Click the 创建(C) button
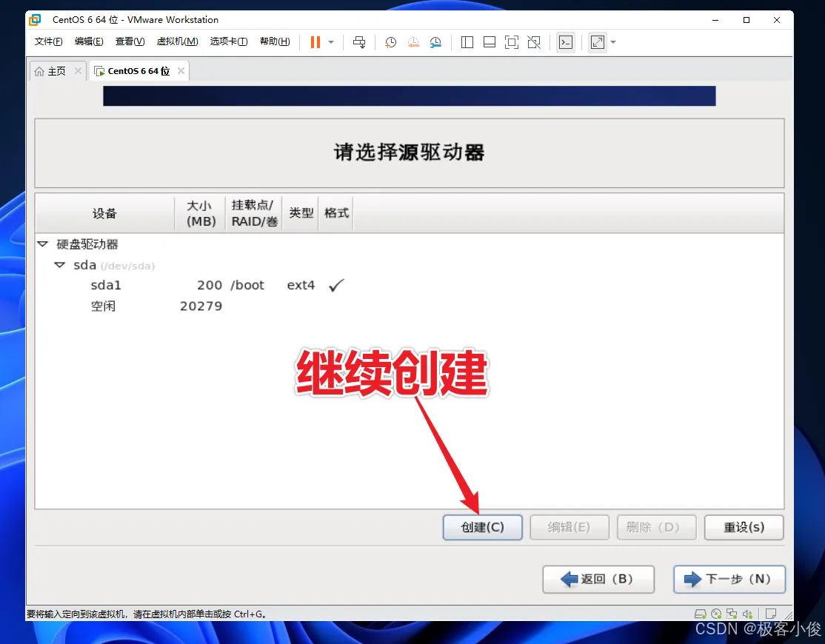825x644 pixels. click(482, 527)
